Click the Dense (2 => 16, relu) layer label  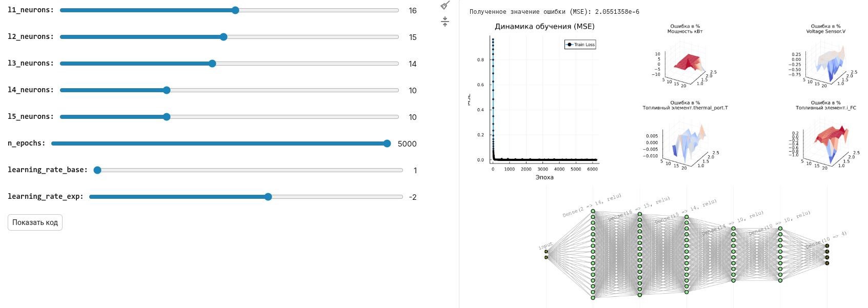(x=592, y=206)
